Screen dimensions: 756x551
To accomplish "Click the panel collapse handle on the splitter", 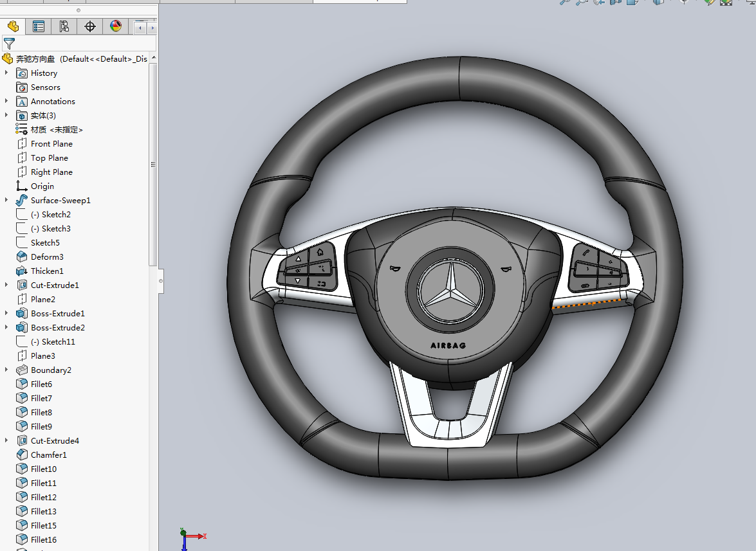I will point(161,281).
